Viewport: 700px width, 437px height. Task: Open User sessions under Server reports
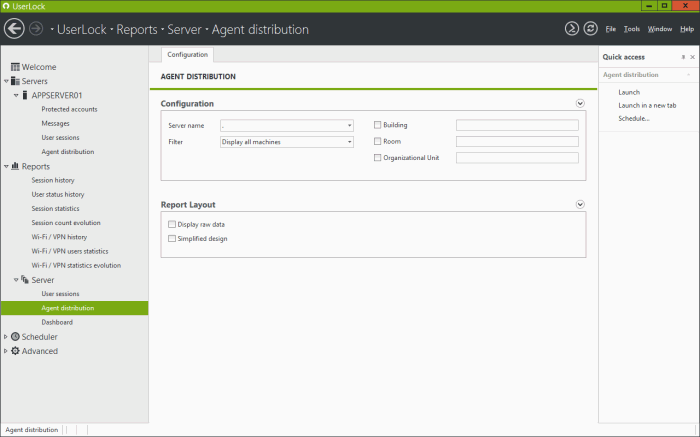[60, 294]
